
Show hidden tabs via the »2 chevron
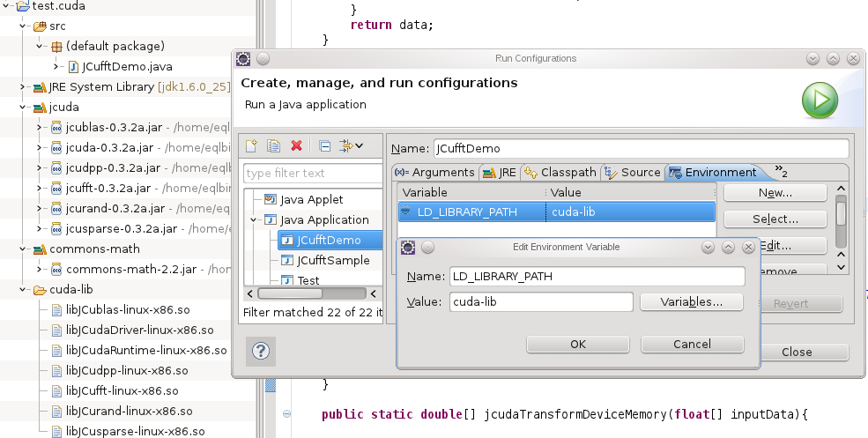(x=781, y=171)
